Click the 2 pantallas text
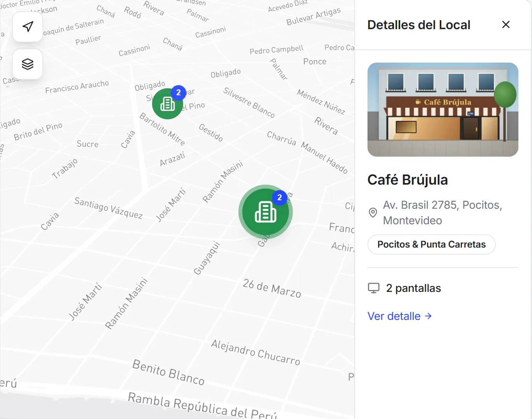This screenshot has height=419, width=532. tap(413, 288)
